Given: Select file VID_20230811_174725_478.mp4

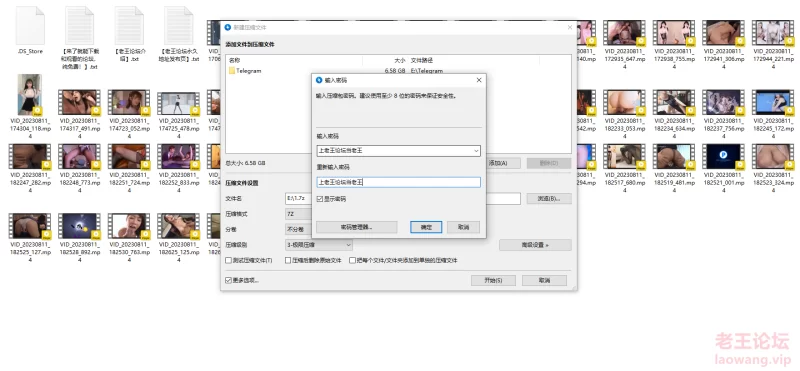Looking at the screenshot, I should point(179,104).
